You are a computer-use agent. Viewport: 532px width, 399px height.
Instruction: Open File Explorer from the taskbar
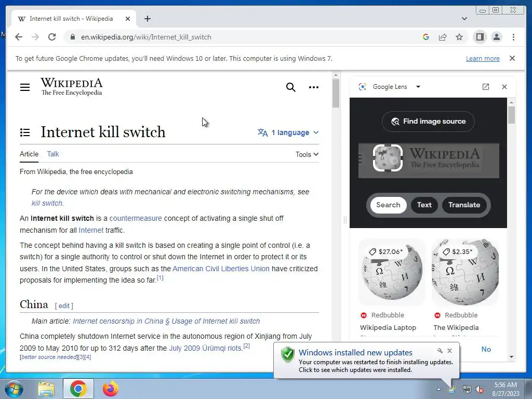click(x=46, y=389)
